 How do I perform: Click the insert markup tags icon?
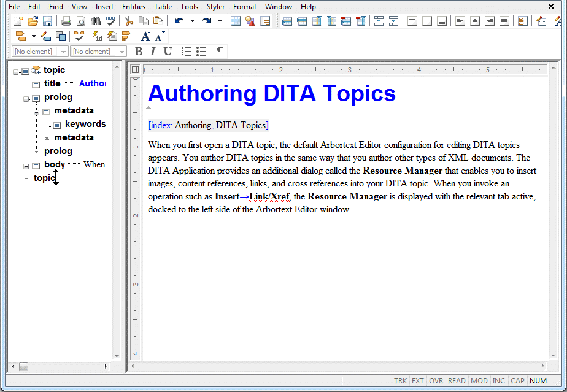(21, 36)
